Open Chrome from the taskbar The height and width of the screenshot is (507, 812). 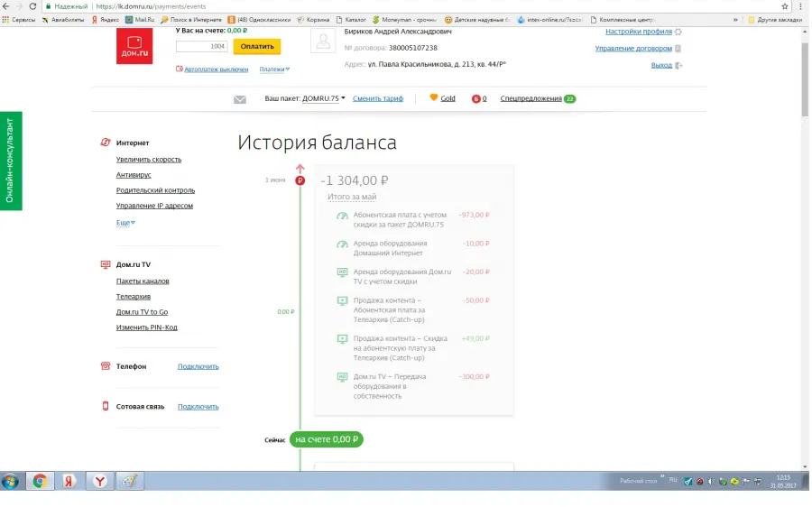pos(40,481)
